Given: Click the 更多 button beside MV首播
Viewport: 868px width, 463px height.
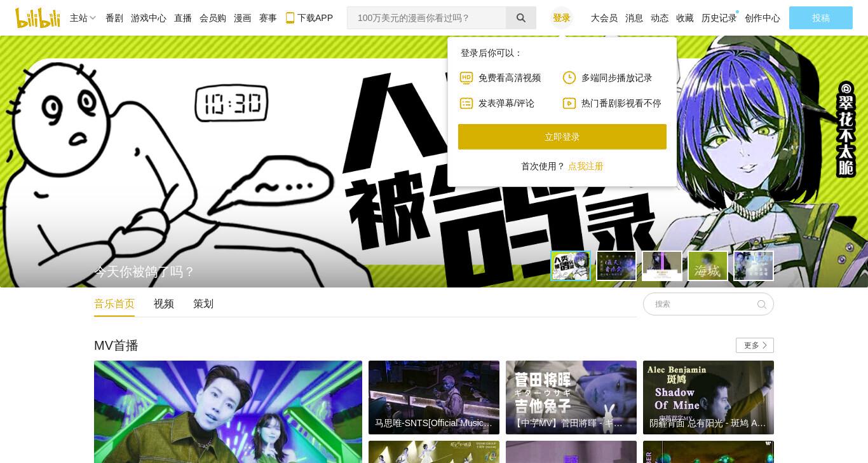Looking at the screenshot, I should tap(755, 345).
